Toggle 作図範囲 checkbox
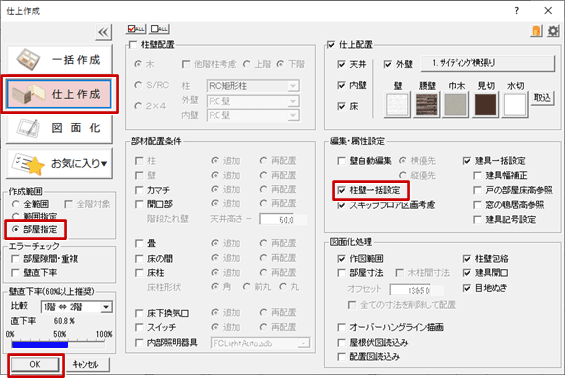Image resolution: width=565 pixels, height=380 pixels. (342, 258)
